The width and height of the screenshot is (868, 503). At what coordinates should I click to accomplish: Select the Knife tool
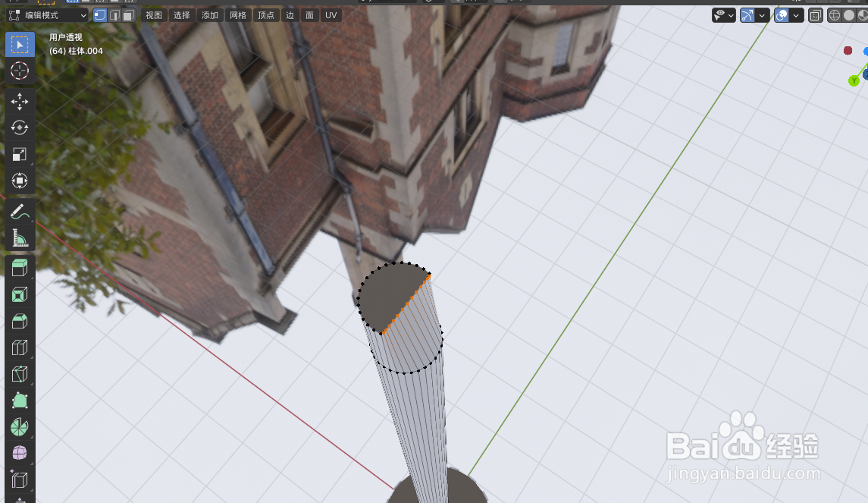pos(20,374)
